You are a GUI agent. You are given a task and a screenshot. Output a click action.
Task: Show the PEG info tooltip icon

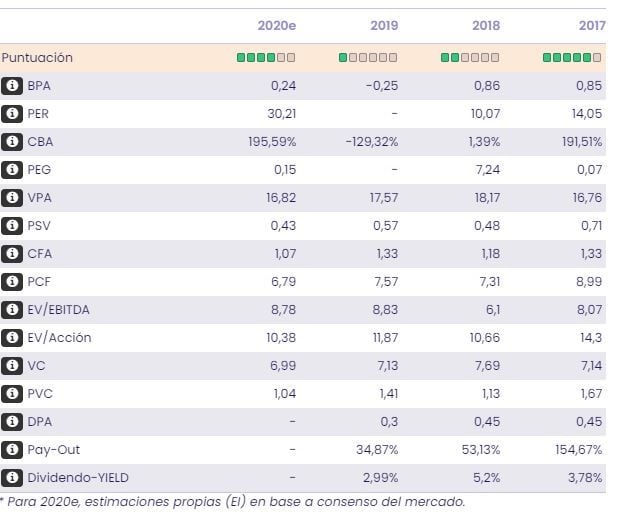[13, 170]
